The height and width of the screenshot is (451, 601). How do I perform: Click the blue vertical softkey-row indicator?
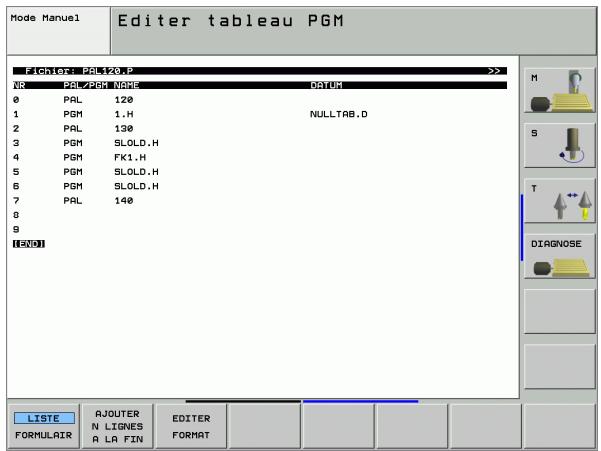pyautogui.click(x=522, y=228)
